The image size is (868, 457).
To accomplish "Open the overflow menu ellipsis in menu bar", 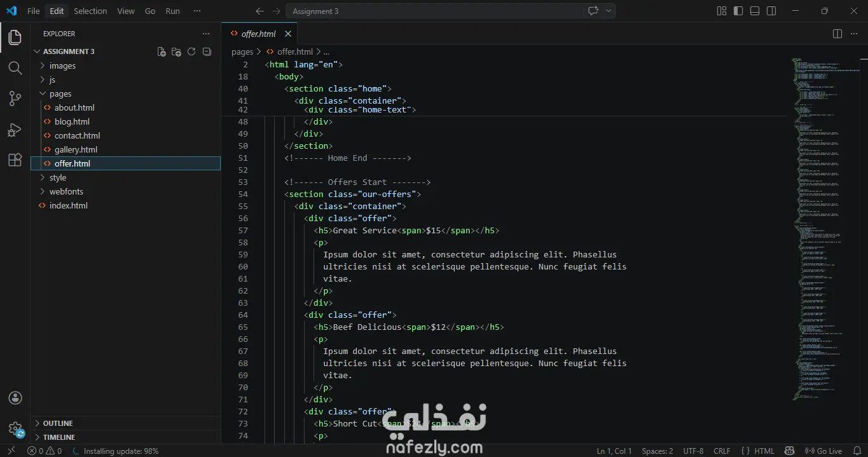I will click(x=197, y=11).
